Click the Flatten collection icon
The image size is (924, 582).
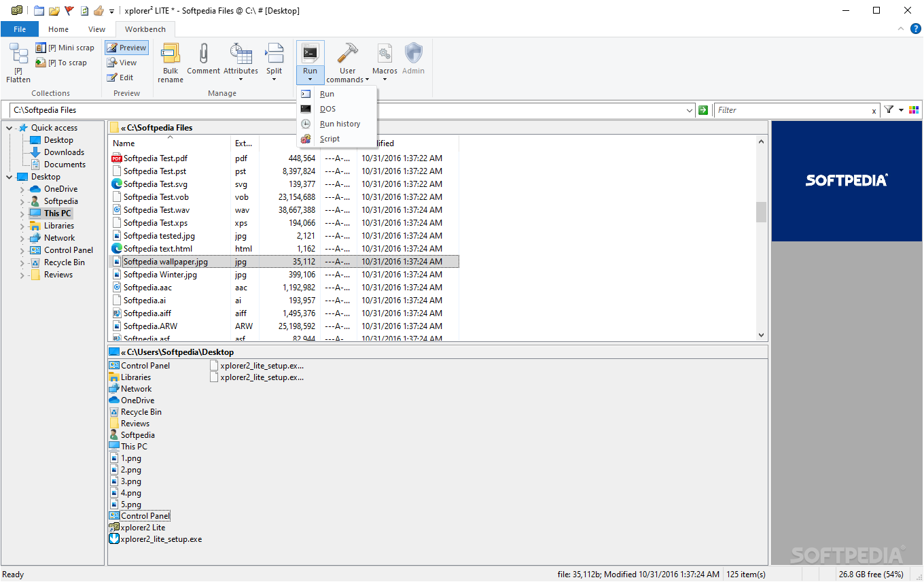pos(18,54)
